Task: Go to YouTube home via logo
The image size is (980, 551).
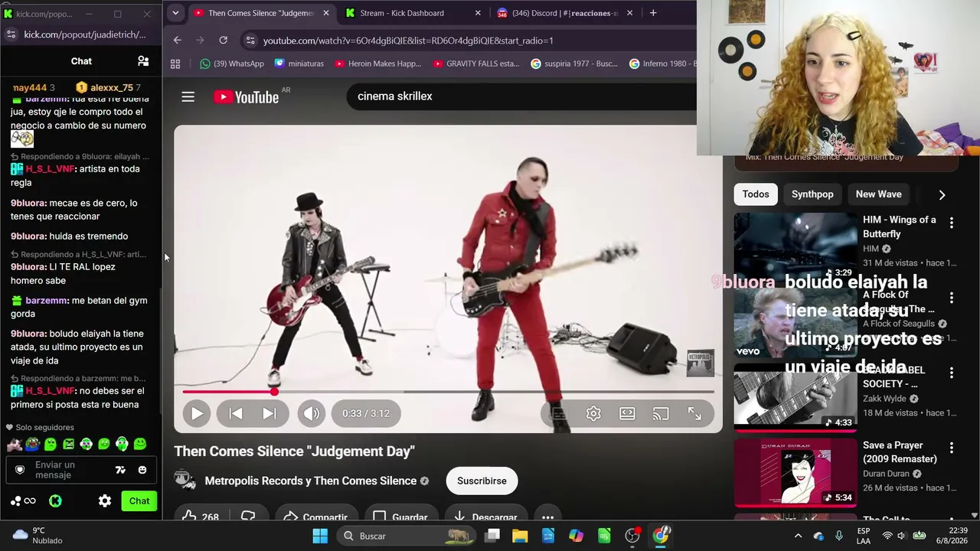Action: click(247, 96)
